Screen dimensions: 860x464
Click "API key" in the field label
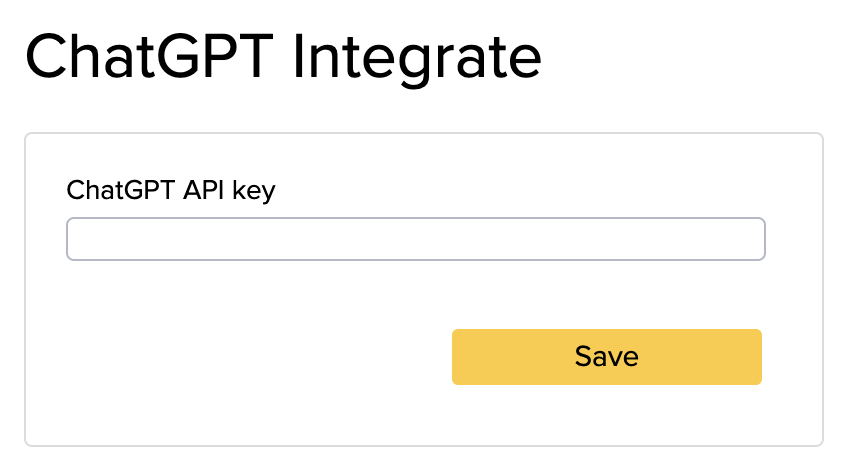point(230,190)
